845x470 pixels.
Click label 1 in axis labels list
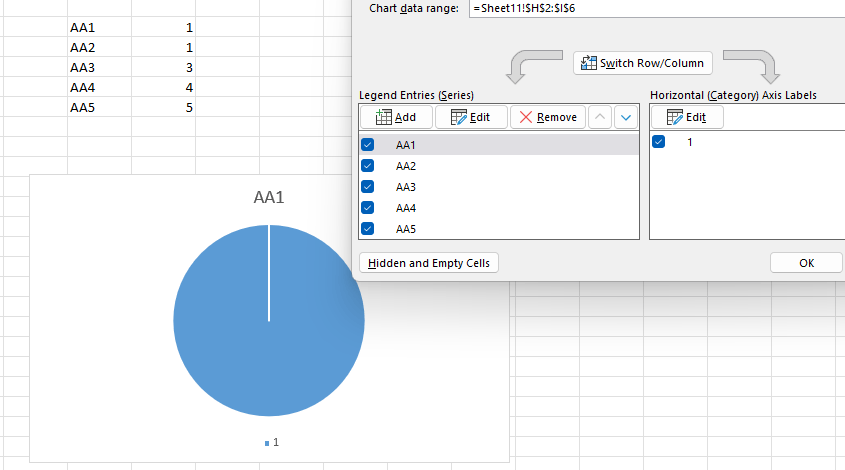[x=690, y=142]
